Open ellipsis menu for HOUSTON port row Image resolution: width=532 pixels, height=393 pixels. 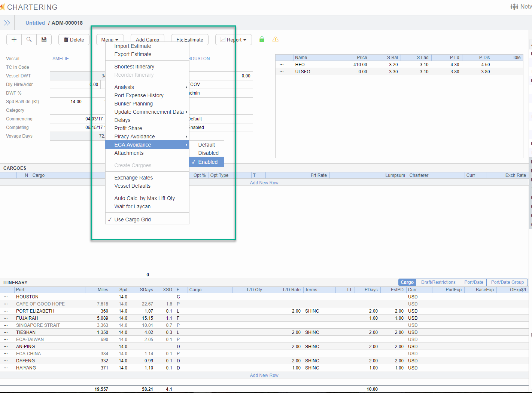[6, 297]
